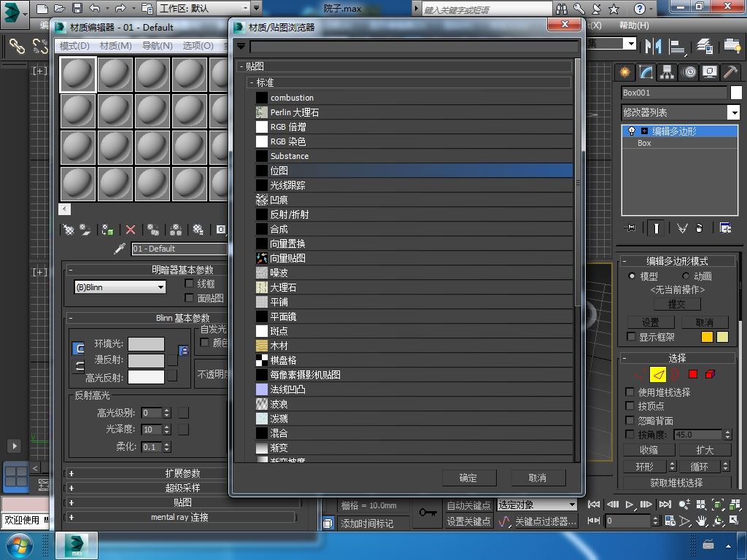
Task: Save the scene with the floppy disk icon
Action: (77, 8)
